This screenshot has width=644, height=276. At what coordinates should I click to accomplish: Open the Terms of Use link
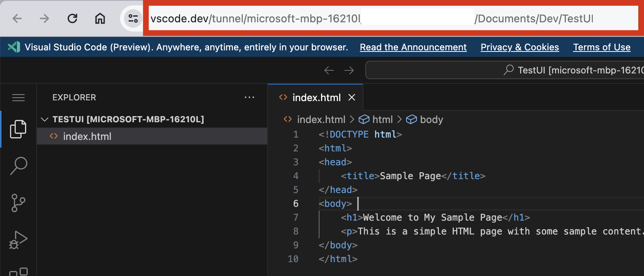(x=602, y=47)
